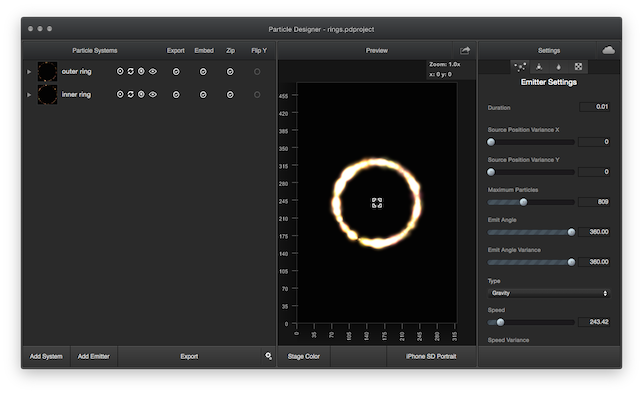Click Add Emitter button
Screen dimensions: 643x394
click(x=94, y=356)
